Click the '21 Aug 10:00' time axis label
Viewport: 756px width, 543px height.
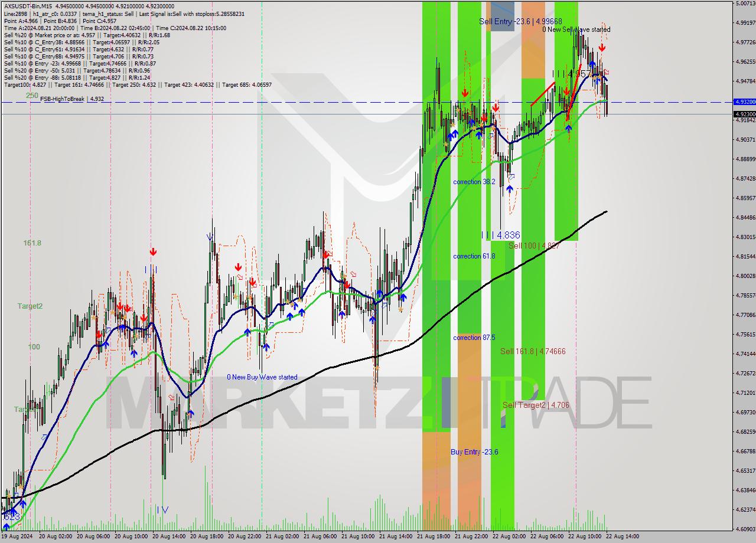point(358,537)
